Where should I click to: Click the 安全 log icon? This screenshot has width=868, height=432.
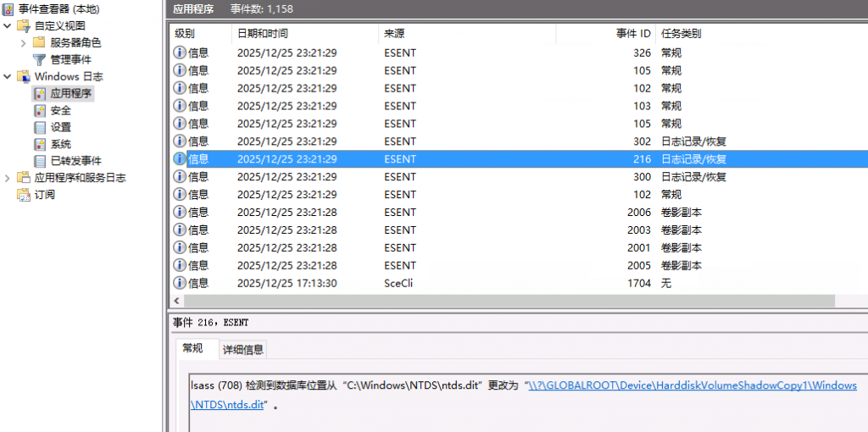40,110
